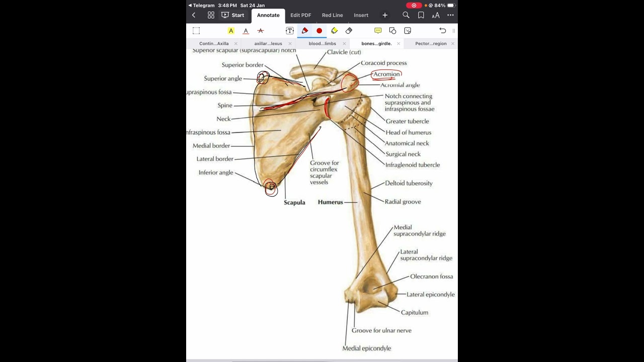
Task: Click the Olecranon fossa label
Action: pos(432,277)
